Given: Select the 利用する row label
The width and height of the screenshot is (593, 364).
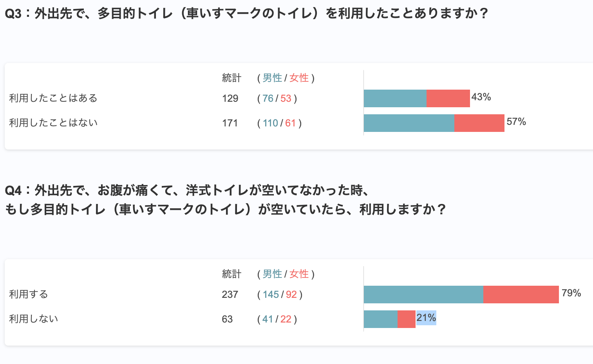Looking at the screenshot, I should point(29,294).
